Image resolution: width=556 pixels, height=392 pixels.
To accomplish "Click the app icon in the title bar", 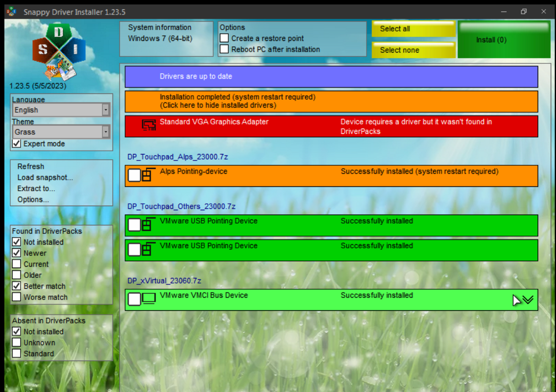I will pyautogui.click(x=11, y=12).
